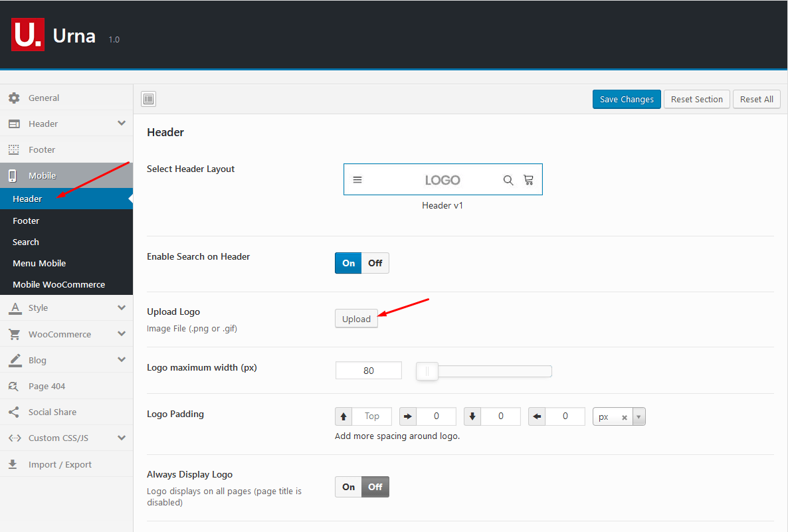Image resolution: width=788 pixels, height=532 pixels.
Task: Click the Page 404 search icon
Action: (13, 387)
